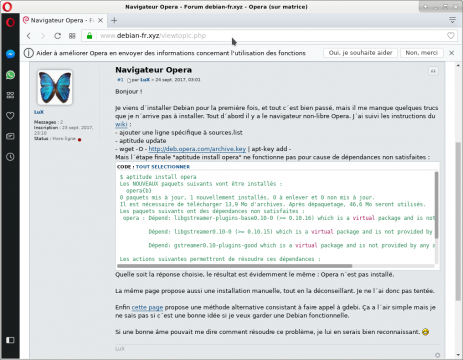
Task: Click the page scrollbar up arrow
Action: pos(458,65)
